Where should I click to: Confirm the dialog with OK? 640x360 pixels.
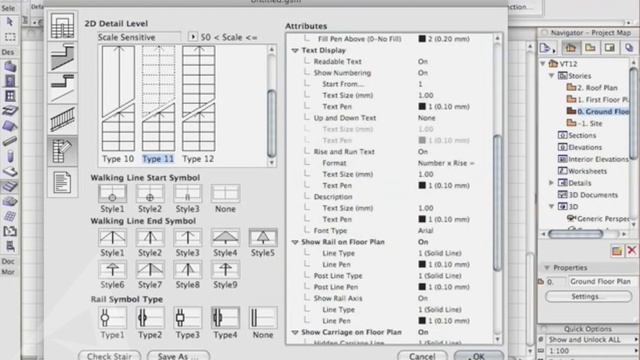(478, 356)
